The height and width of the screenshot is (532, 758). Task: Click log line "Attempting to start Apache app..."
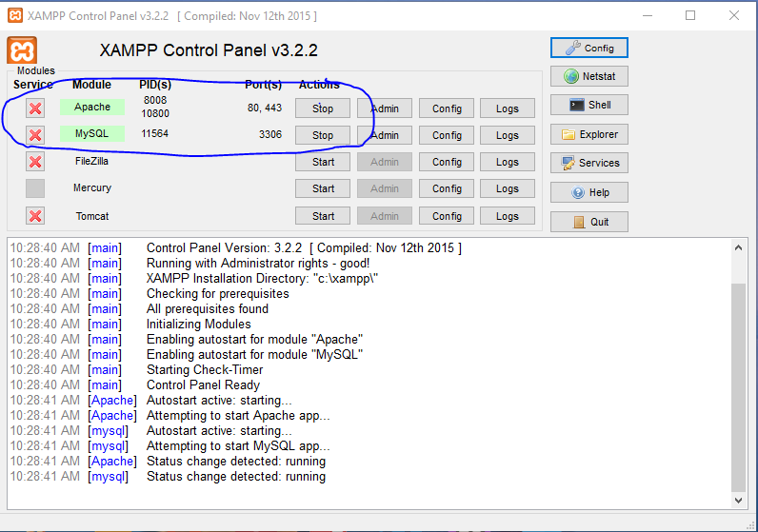pyautogui.click(x=238, y=416)
